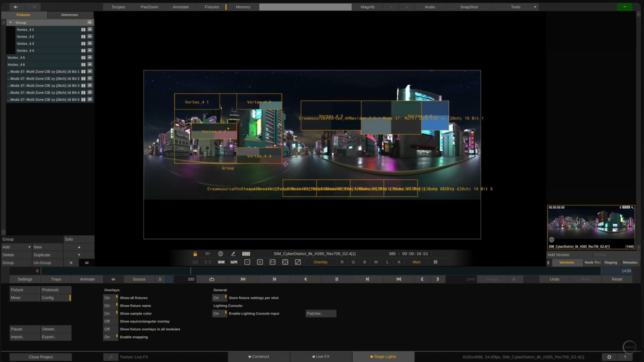644x362 pixels.
Task: Collapse the Group tree in Fixtures list
Action: pyautogui.click(x=11, y=23)
